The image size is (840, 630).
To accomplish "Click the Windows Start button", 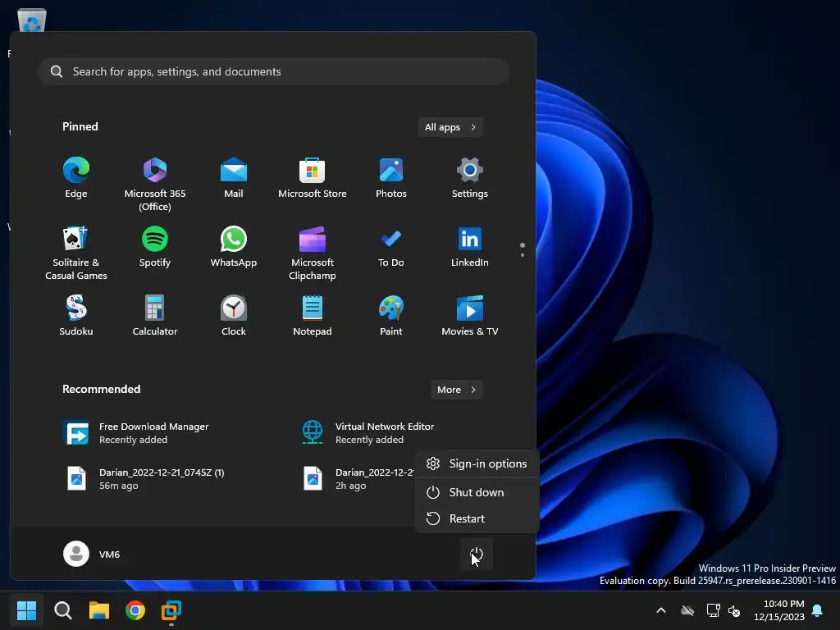I will tap(26, 610).
